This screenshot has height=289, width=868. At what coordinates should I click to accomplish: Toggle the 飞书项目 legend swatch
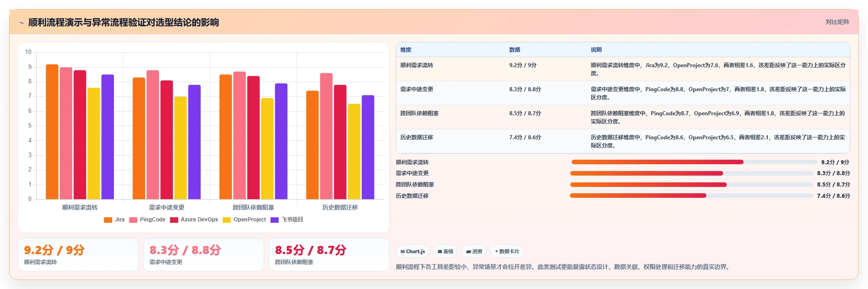coord(274,220)
